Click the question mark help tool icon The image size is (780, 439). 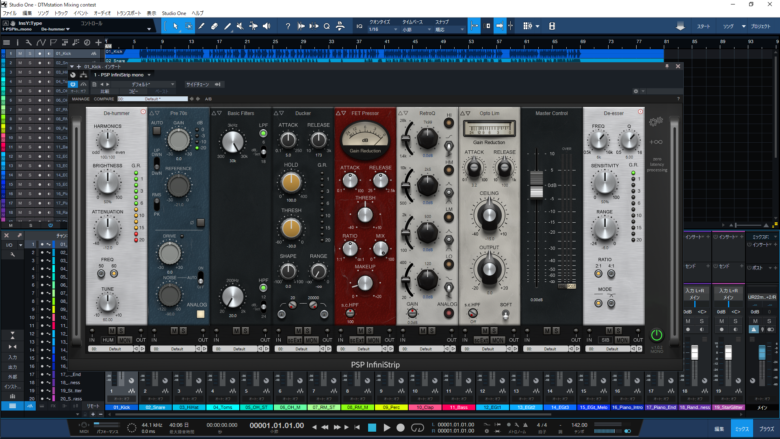[x=288, y=26]
